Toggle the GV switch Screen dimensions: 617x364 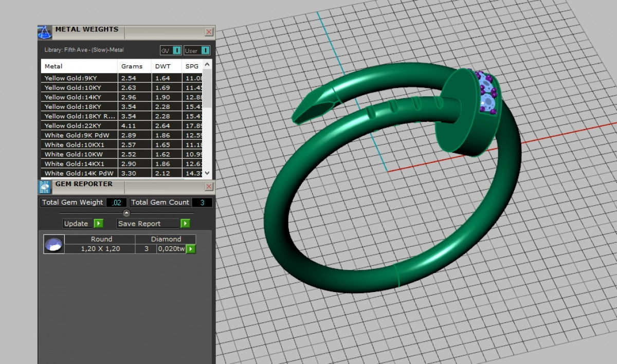(x=176, y=50)
